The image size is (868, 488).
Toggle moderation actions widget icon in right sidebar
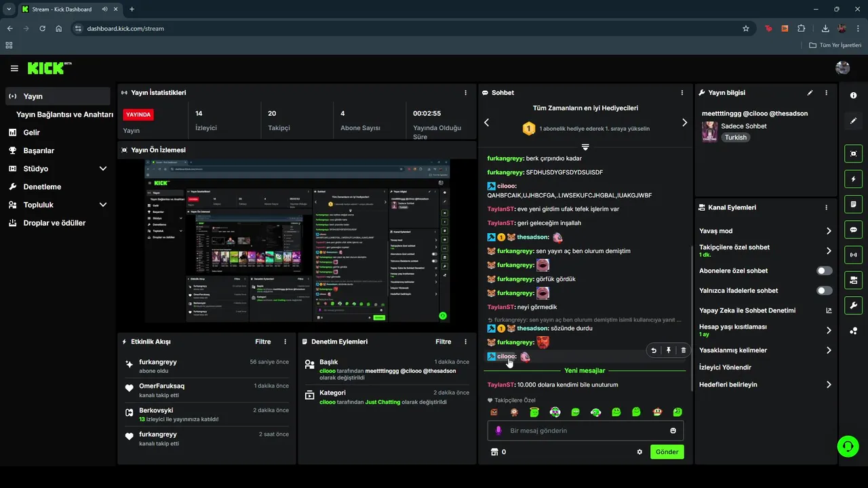[x=854, y=204]
